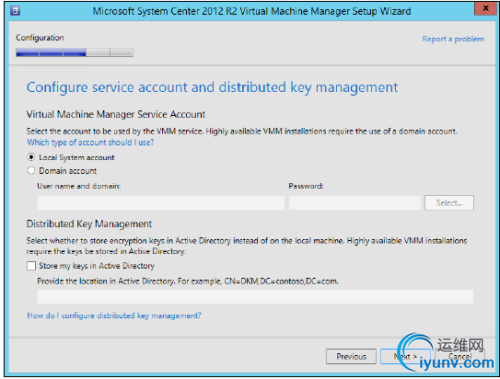Image resolution: width=500 pixels, height=379 pixels.
Task: Click the Configuration step label
Action: (x=40, y=38)
